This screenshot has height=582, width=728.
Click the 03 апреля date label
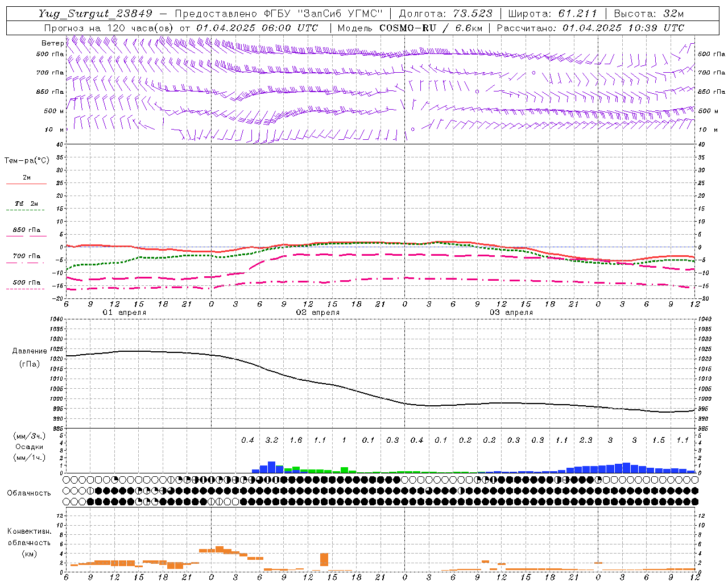point(511,313)
